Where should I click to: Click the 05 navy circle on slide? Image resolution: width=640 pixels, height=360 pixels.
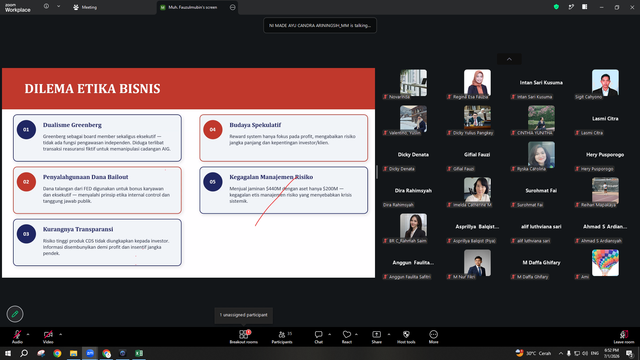213,182
